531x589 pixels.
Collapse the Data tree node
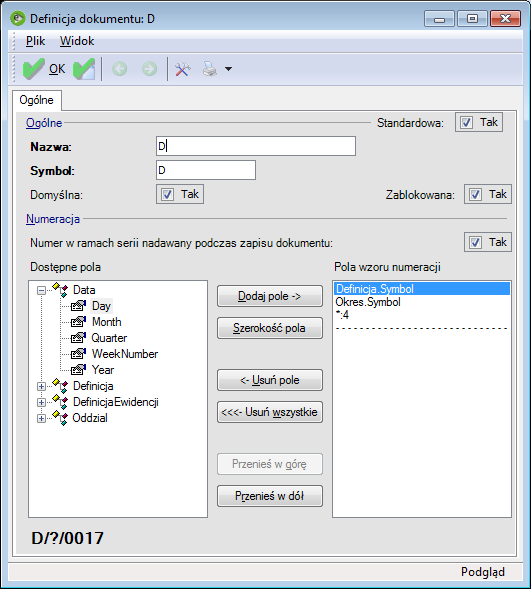41,290
